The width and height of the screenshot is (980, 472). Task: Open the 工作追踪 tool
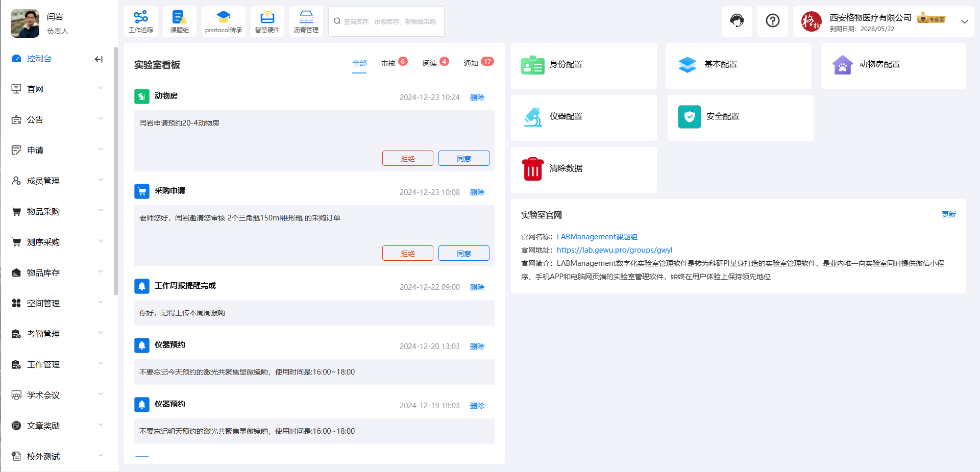(x=141, y=21)
